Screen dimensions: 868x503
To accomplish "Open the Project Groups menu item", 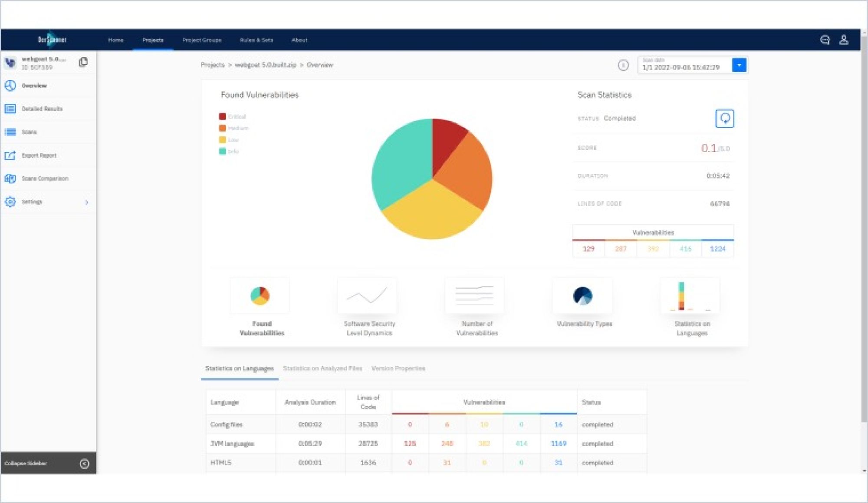I will point(202,40).
